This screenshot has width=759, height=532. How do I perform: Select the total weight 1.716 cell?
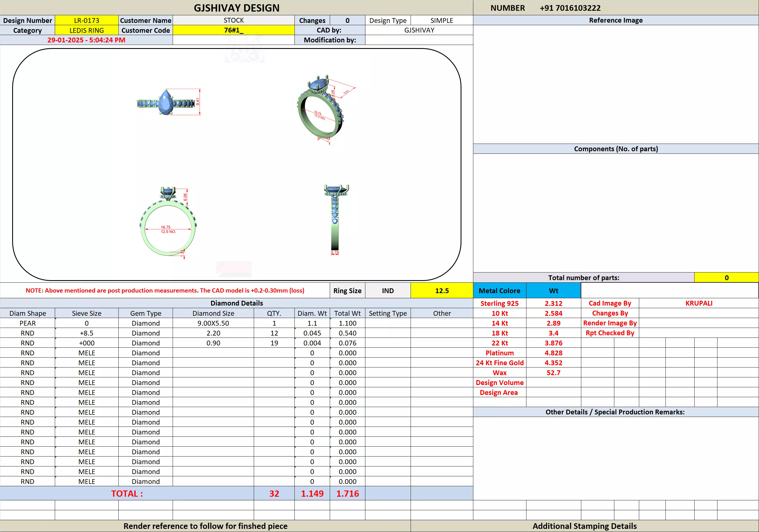[347, 493]
